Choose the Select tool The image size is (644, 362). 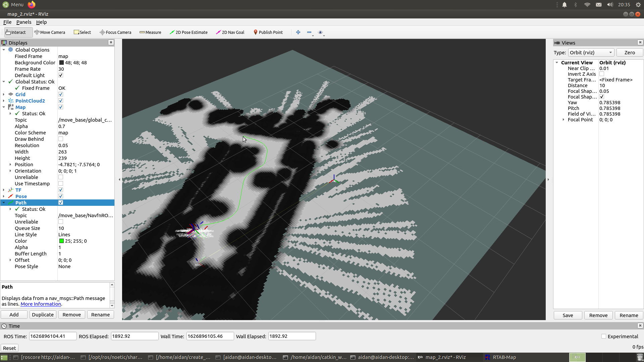tap(82, 32)
